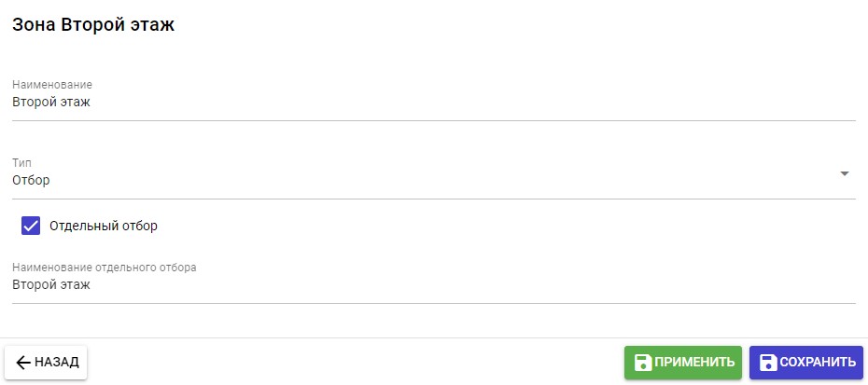Screen dimensions: 868x385
Task: Click the small Наименование caption above the first field
Action: pyautogui.click(x=52, y=85)
